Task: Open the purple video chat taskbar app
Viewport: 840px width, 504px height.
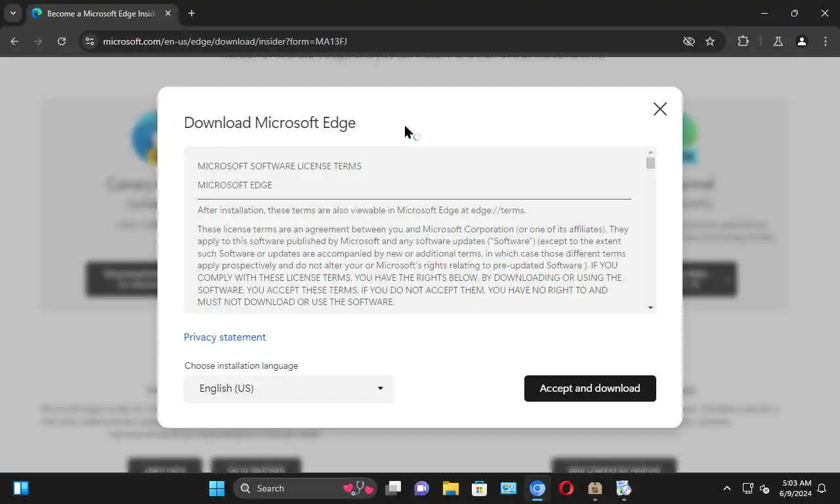Action: tap(421, 488)
